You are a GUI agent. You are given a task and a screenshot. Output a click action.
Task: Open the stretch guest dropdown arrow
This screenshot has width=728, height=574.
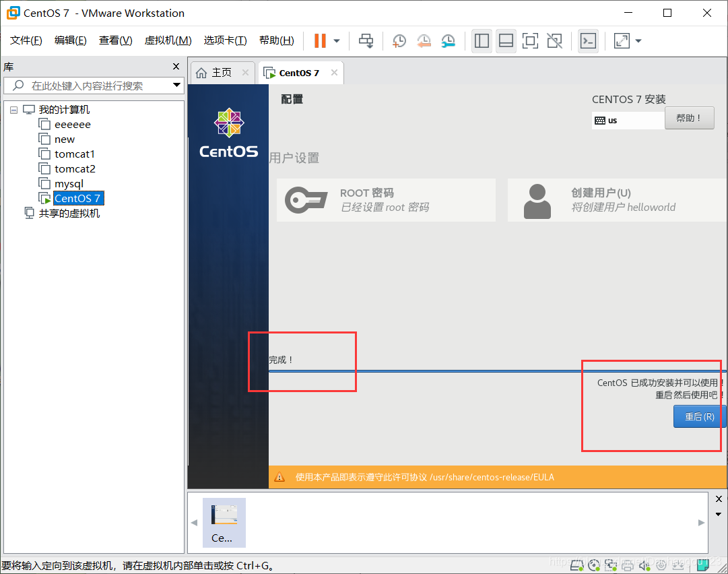click(638, 41)
